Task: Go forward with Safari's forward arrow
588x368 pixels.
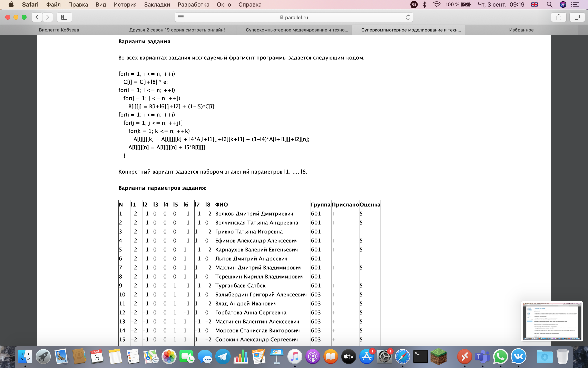Action: coord(47,17)
